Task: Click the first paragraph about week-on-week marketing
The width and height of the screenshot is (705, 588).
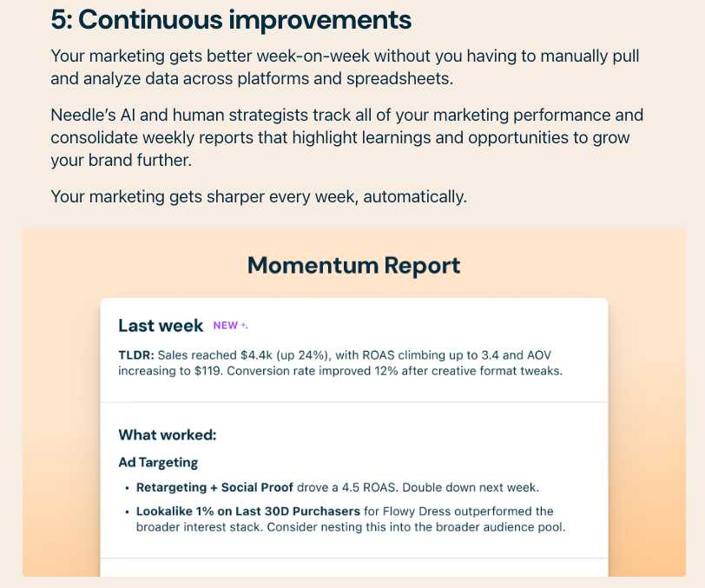Action: click(345, 68)
